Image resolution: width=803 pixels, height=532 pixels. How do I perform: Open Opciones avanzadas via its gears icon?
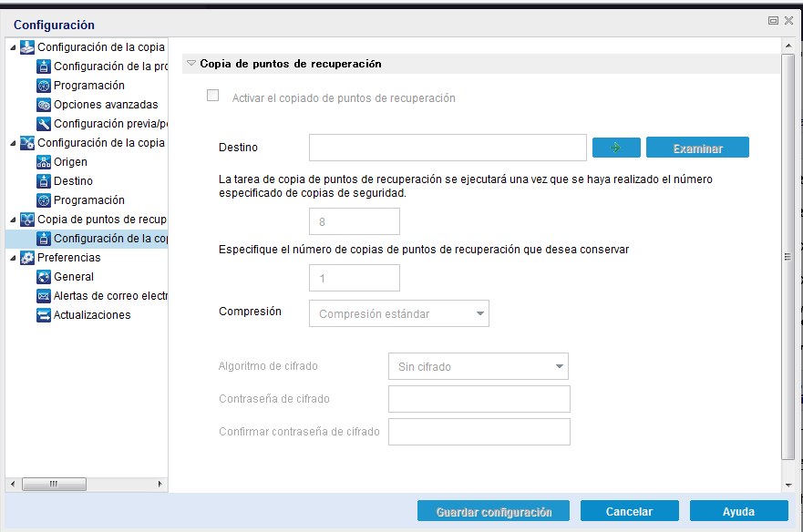point(44,104)
